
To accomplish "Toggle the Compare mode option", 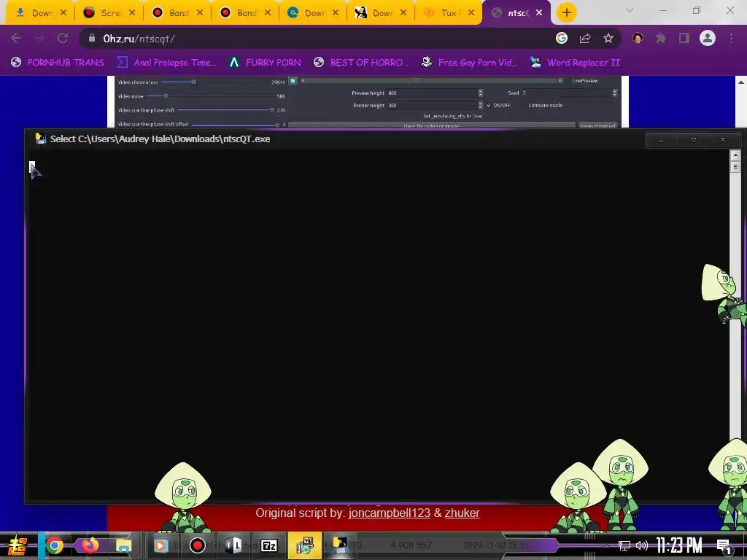I will click(545, 105).
